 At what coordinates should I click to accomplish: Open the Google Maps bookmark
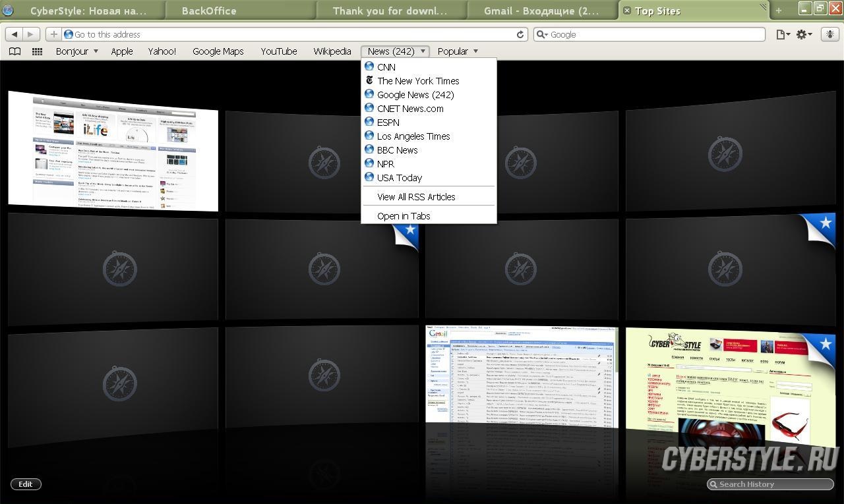[218, 51]
